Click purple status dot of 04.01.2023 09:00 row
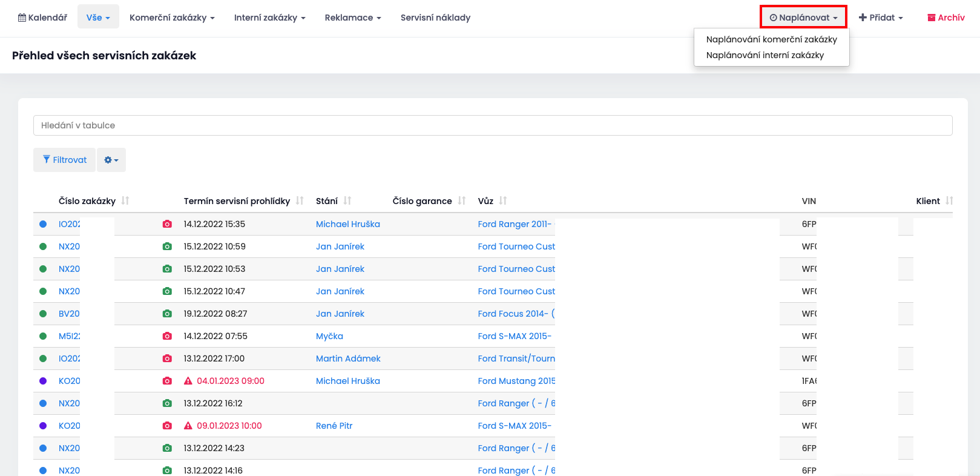This screenshot has width=980, height=476. [x=43, y=381]
